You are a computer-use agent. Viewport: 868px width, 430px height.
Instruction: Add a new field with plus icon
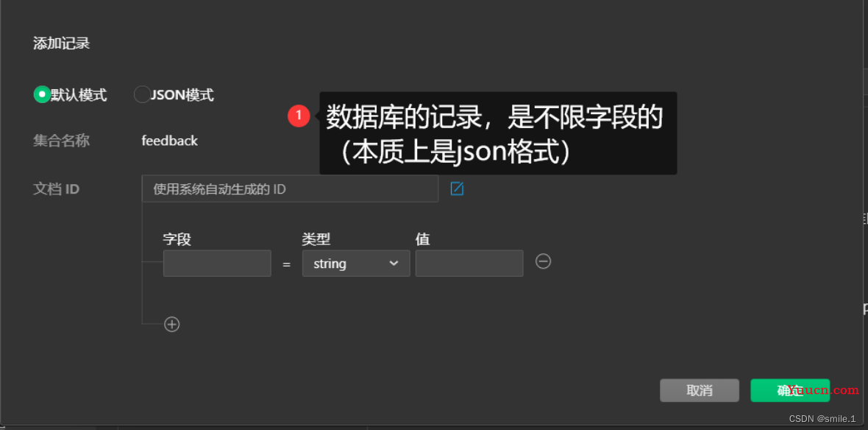pos(171,324)
